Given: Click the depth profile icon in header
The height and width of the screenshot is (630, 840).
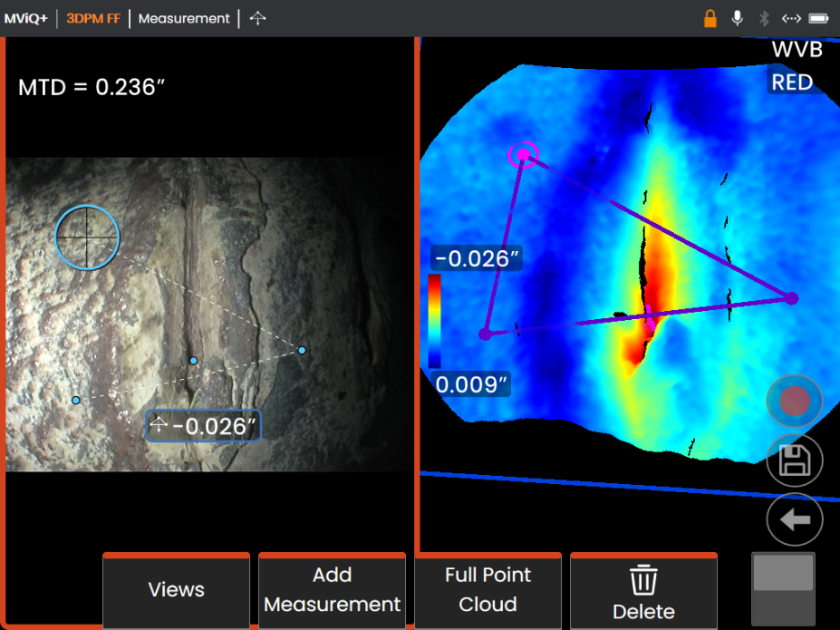Looking at the screenshot, I should coord(257,18).
